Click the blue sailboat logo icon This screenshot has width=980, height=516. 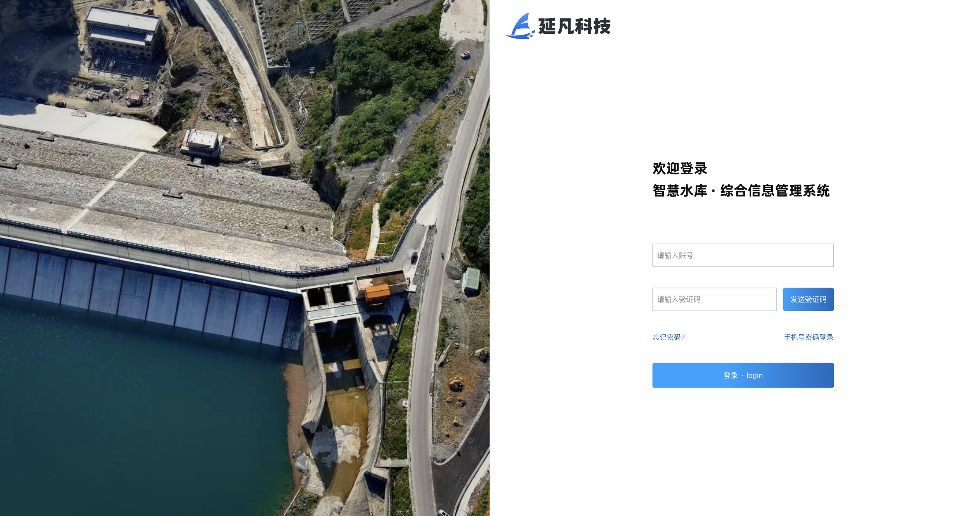point(520,26)
